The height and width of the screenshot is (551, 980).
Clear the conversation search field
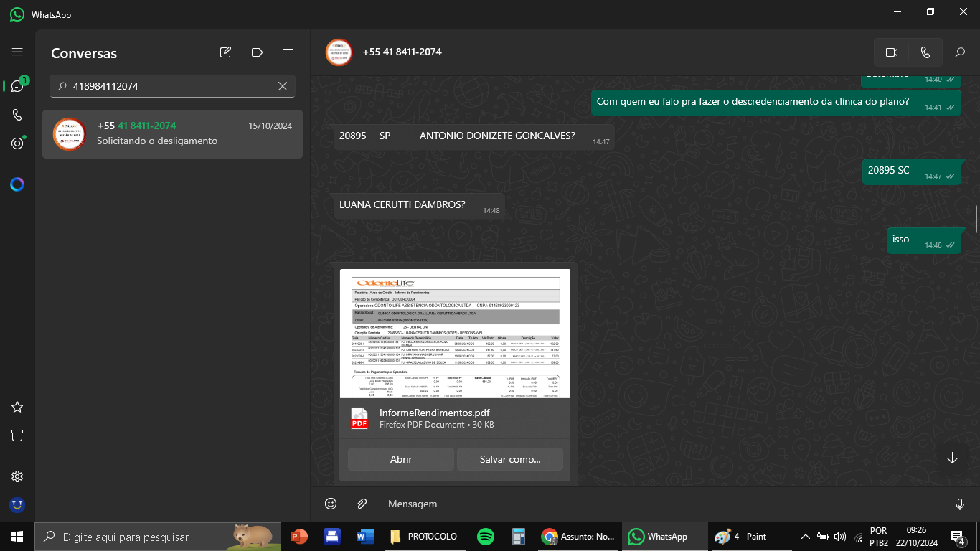[x=283, y=86]
